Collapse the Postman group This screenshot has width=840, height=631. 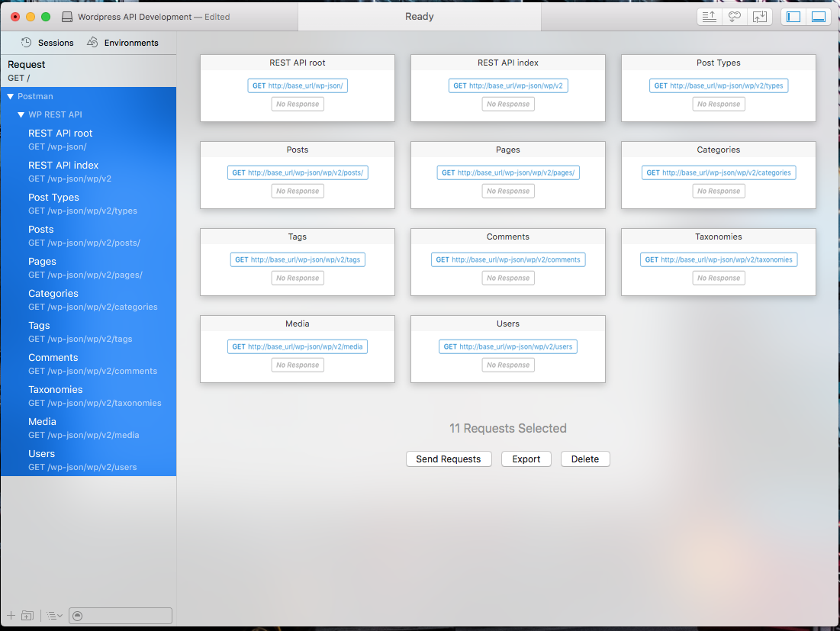coord(10,97)
